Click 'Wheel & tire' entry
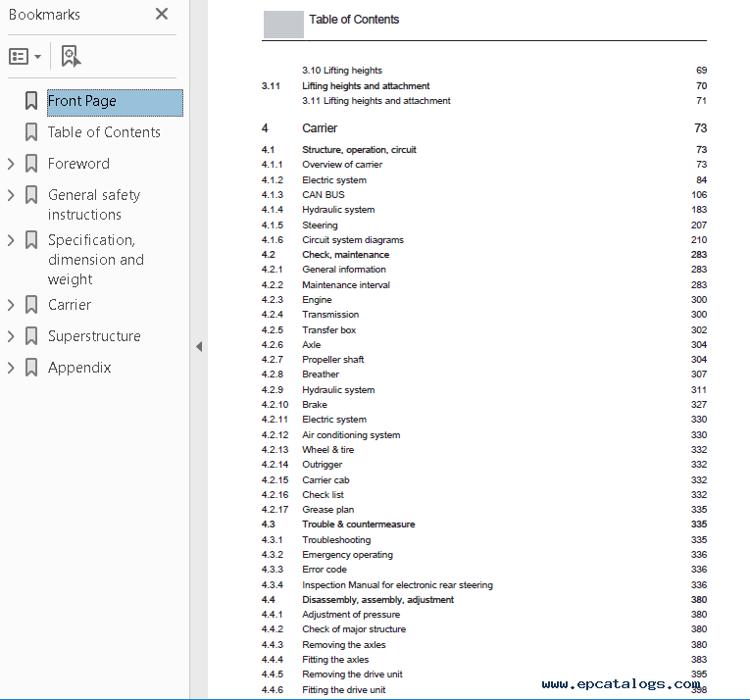The width and height of the screenshot is (750, 700). coord(328,450)
